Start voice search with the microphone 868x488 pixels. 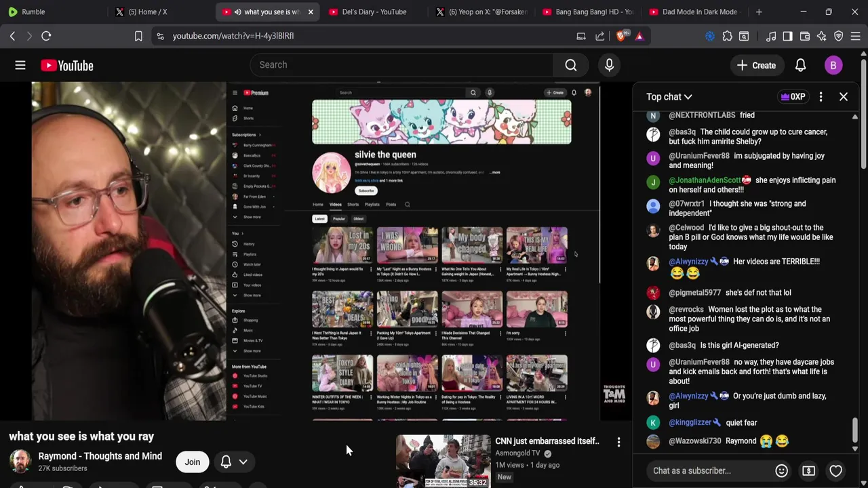(609, 65)
